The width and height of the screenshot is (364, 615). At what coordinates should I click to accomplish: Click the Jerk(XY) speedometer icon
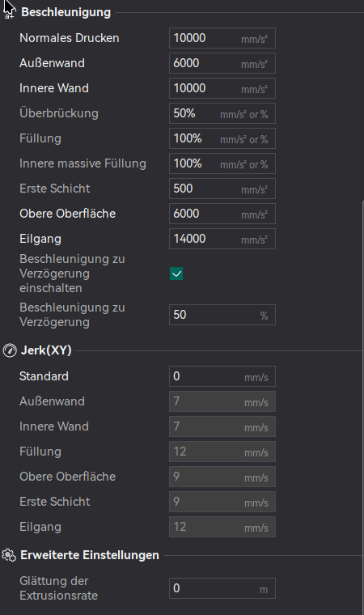(10, 350)
